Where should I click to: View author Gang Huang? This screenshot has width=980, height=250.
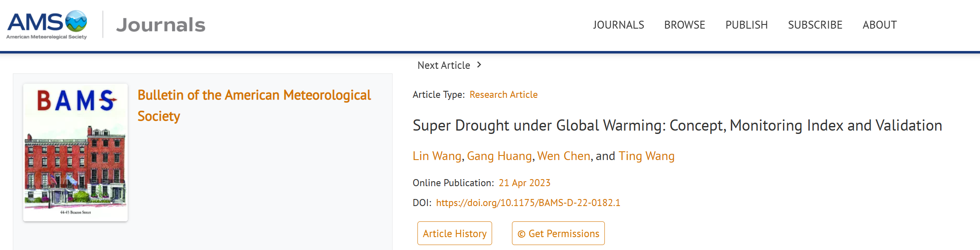click(499, 156)
